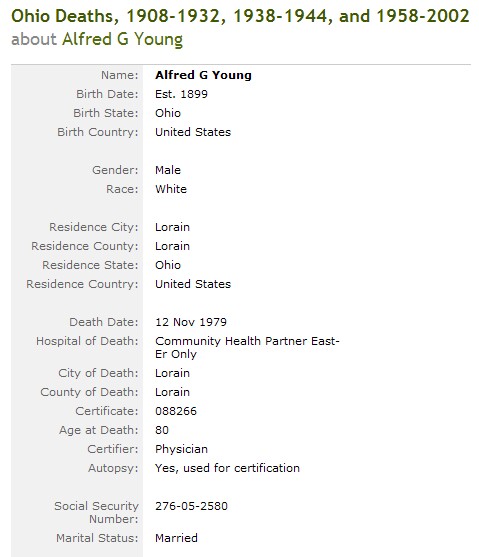Click the Age at Death value 80
Viewport: 479px width, 557px height.
(162, 430)
